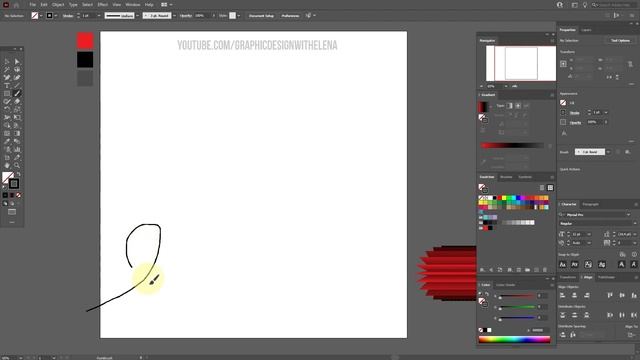Image resolution: width=640 pixels, height=360 pixels.
Task: Choose Freeform gradient type
Action: [x=526, y=106]
